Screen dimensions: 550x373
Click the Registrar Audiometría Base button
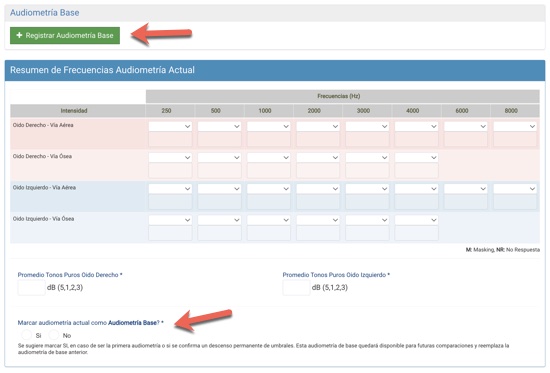[65, 35]
